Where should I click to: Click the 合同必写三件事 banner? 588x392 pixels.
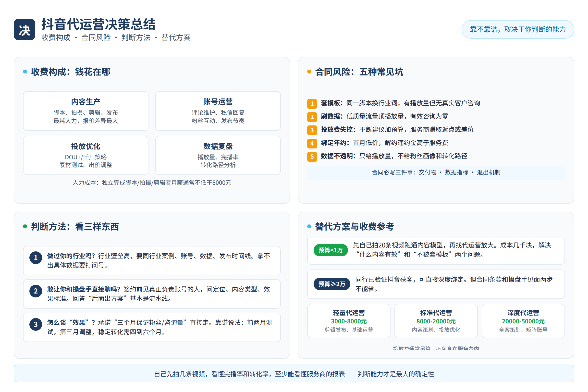(x=436, y=172)
